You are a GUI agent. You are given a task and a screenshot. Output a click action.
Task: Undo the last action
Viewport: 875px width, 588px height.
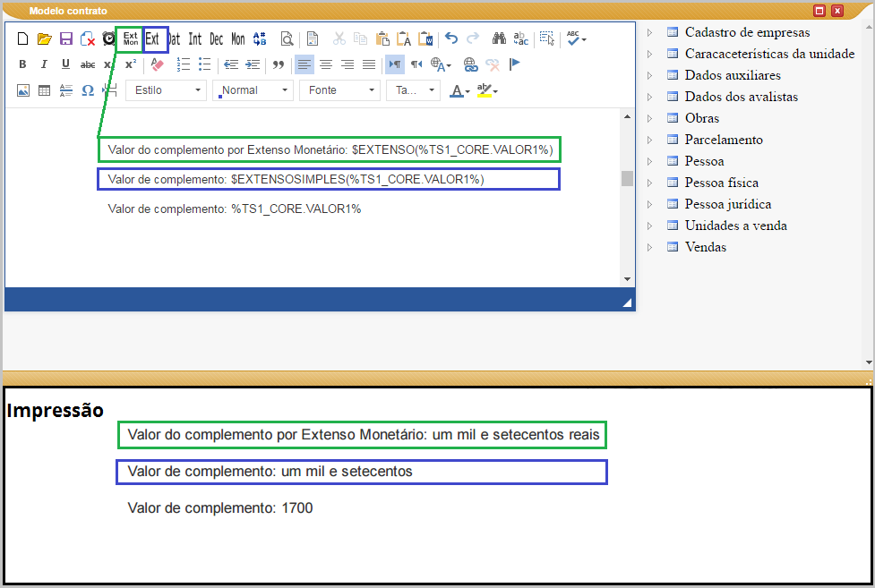(x=451, y=38)
